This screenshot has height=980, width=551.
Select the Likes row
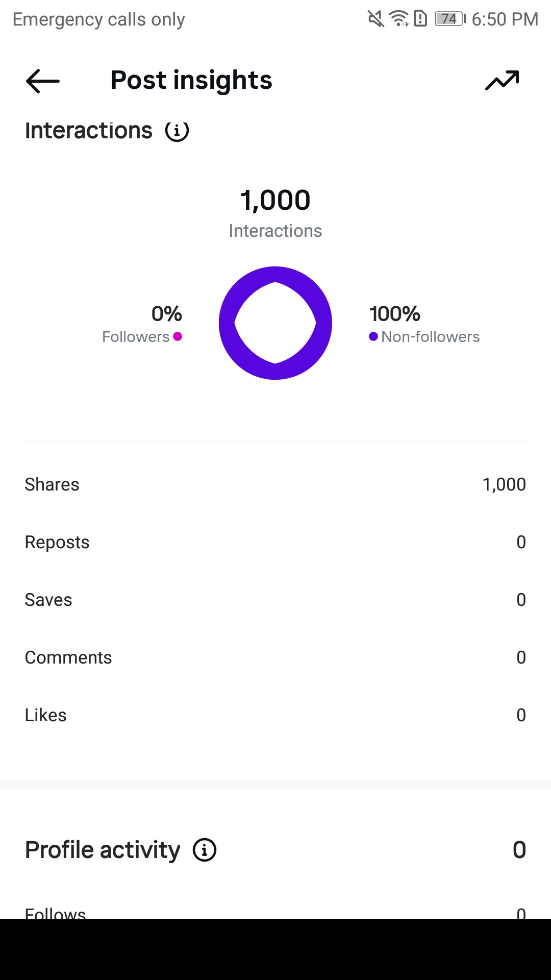(x=275, y=715)
